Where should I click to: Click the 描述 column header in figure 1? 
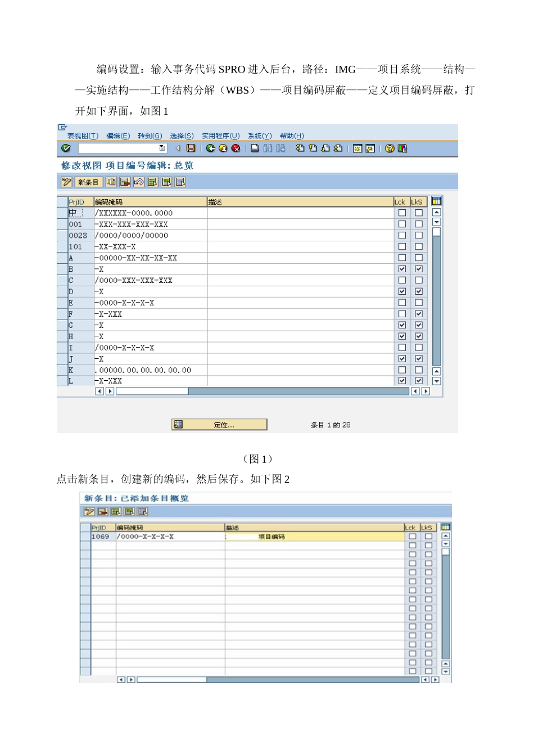[300, 202]
